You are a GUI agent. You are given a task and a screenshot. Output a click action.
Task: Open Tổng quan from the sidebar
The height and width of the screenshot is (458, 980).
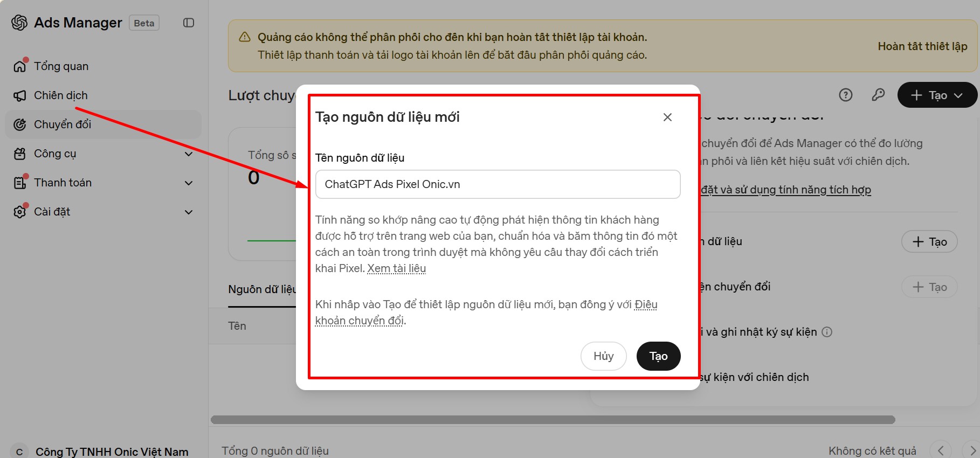tap(103, 66)
